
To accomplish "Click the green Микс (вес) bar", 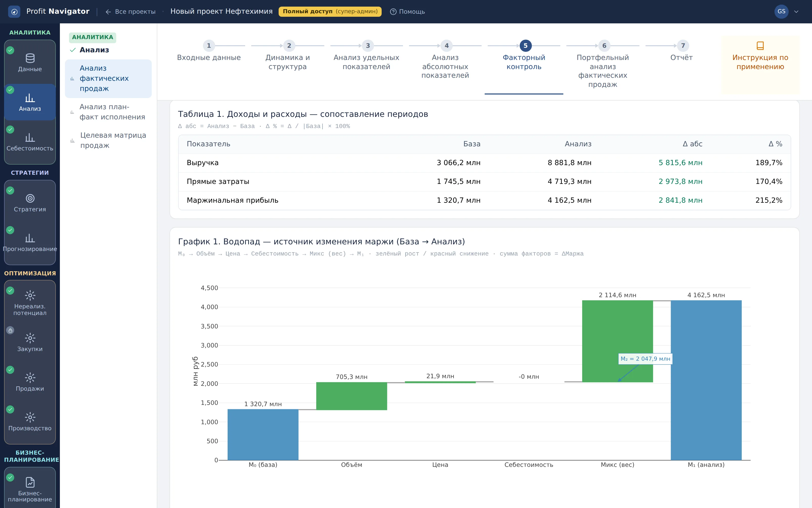I will [x=617, y=341].
